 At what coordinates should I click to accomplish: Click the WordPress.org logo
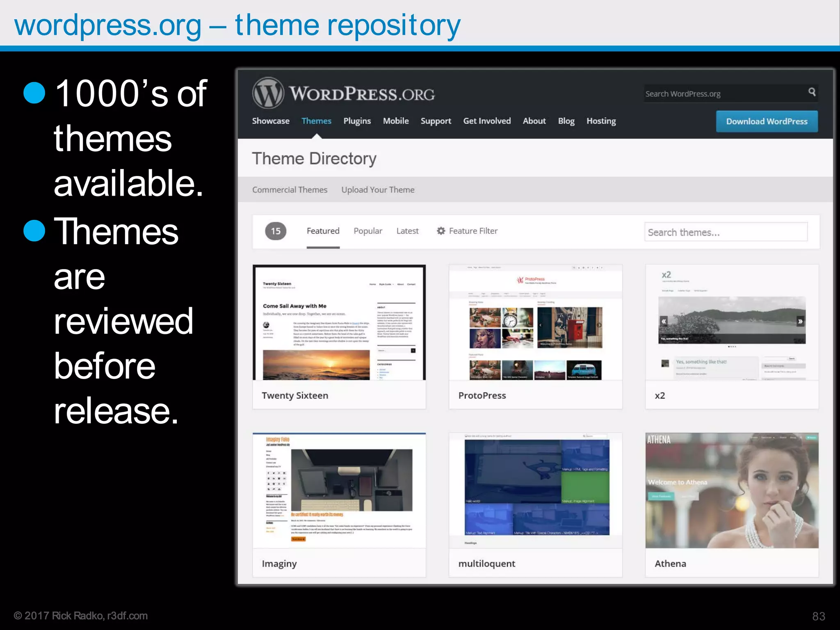click(x=343, y=93)
